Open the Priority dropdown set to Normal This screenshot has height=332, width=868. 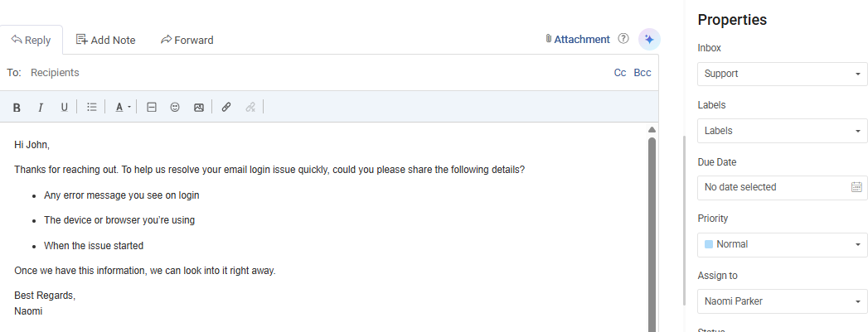pyautogui.click(x=782, y=244)
